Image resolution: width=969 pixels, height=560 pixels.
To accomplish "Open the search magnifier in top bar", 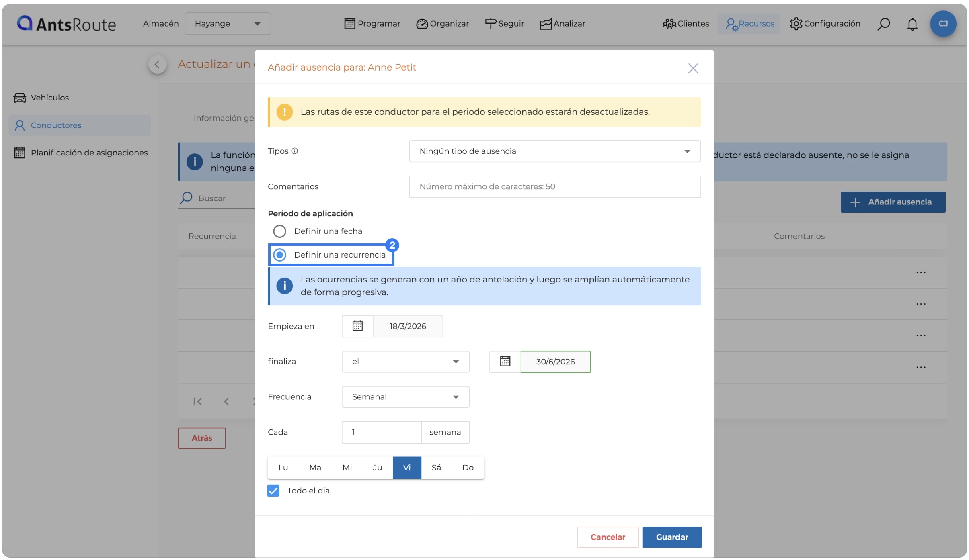I will [883, 24].
